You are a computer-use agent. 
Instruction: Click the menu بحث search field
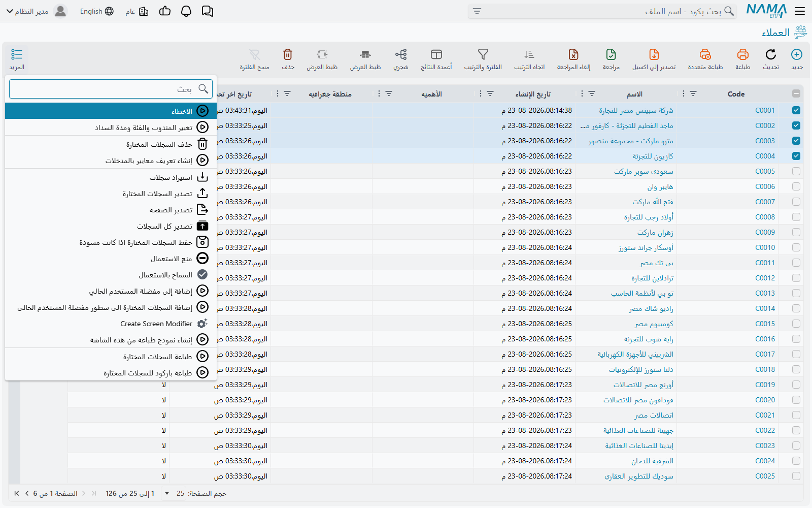(111, 89)
